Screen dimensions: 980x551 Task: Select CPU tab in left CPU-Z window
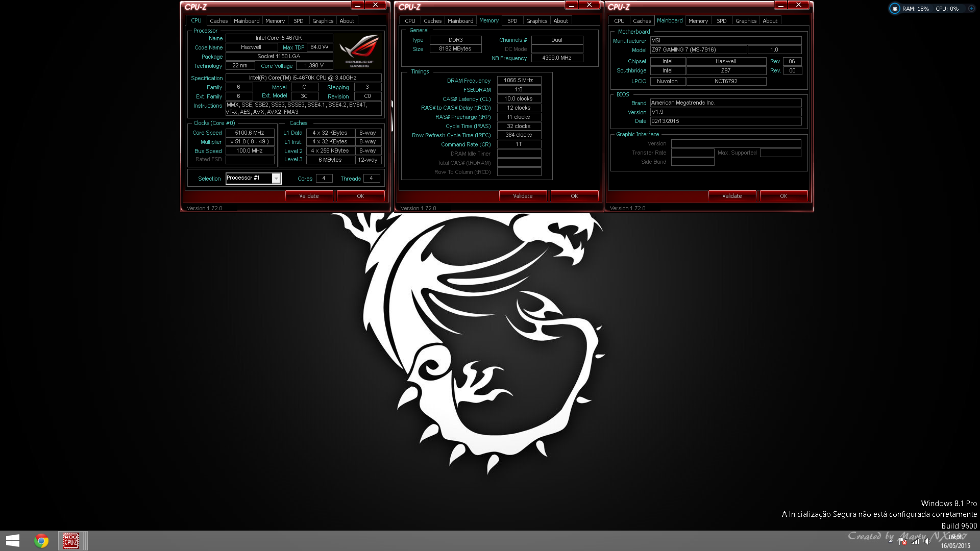(x=196, y=20)
